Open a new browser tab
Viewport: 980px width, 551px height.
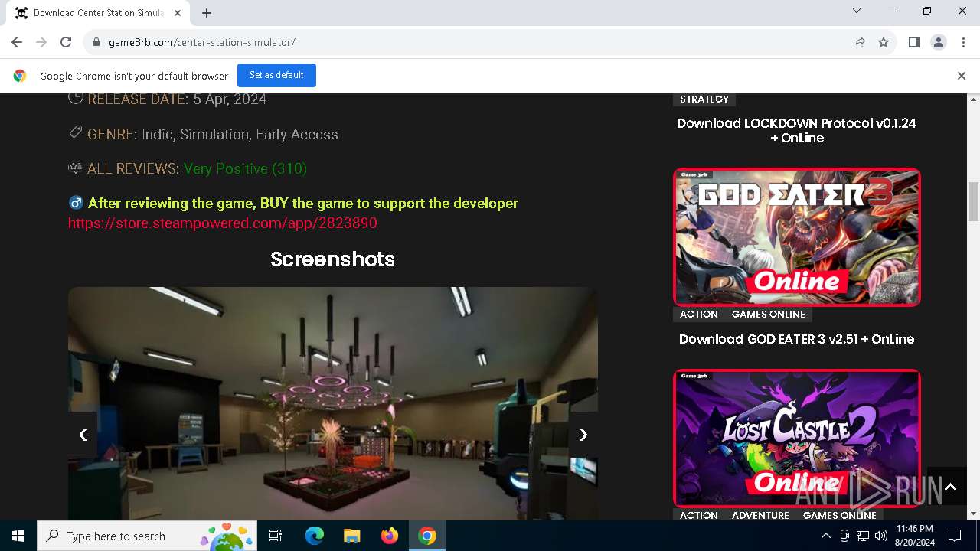pyautogui.click(x=207, y=13)
